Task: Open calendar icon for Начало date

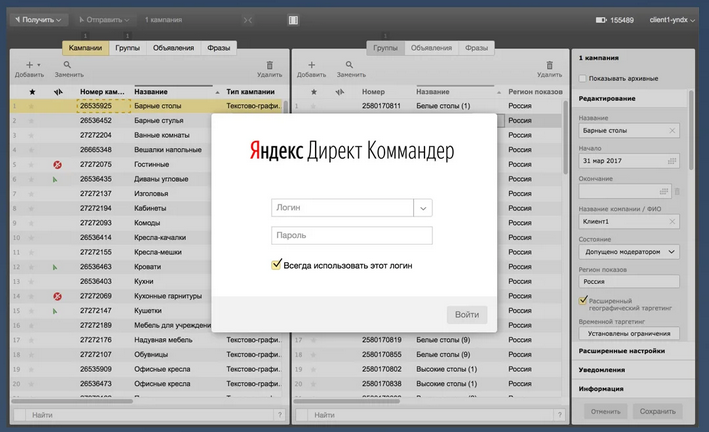Action: coord(672,161)
